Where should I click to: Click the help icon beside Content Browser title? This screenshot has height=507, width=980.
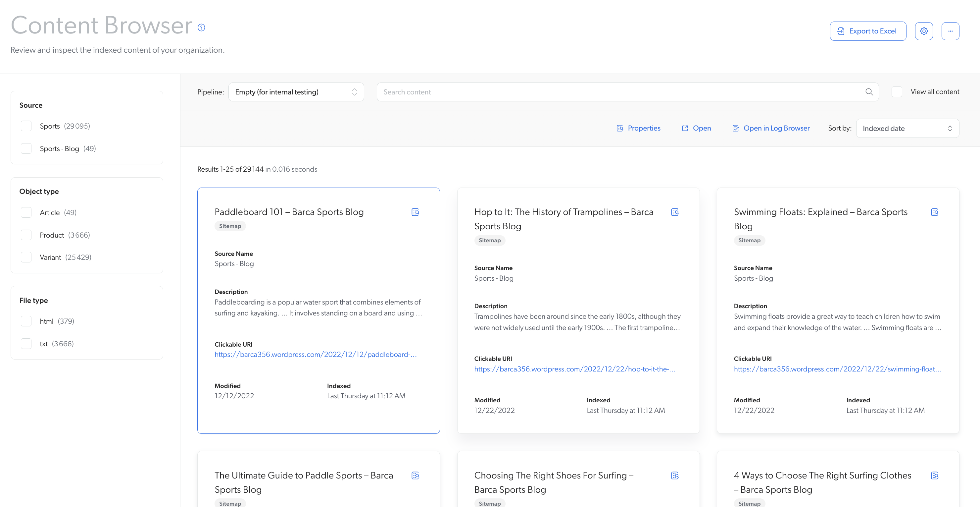[x=201, y=28]
